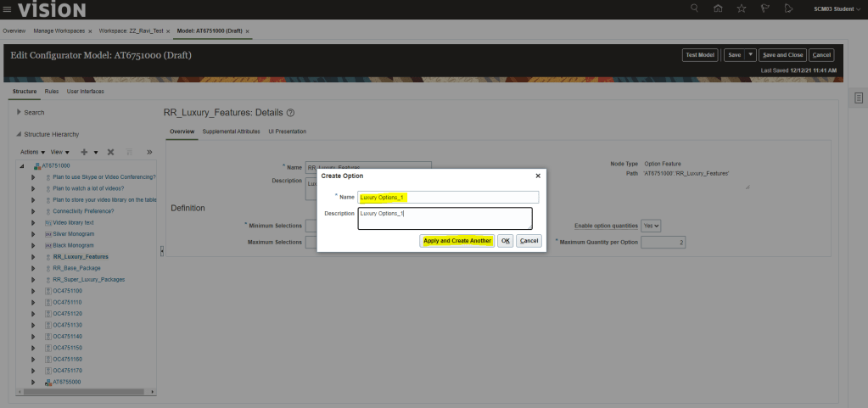Click the Name input field in dialog
This screenshot has height=408, width=868.
coord(448,198)
